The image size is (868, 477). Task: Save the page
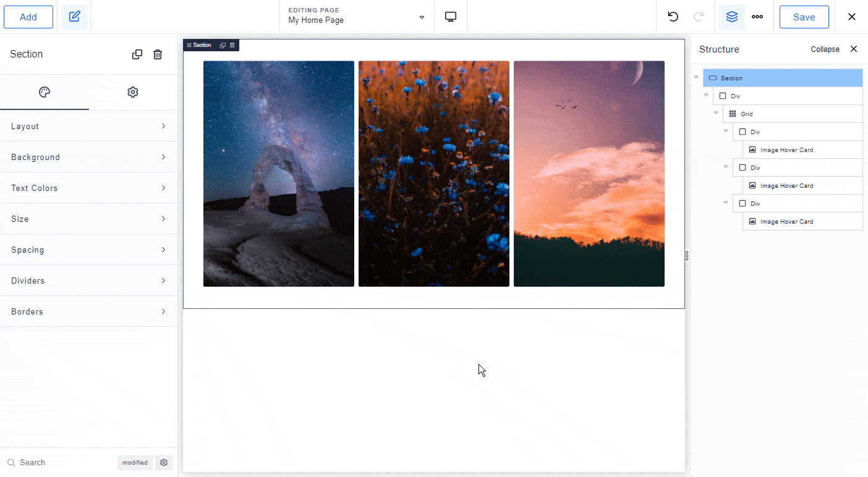coord(804,17)
